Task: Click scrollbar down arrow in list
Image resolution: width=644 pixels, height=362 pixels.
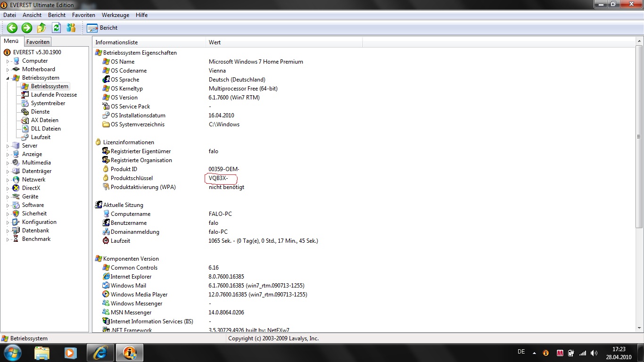Action: 639,328
